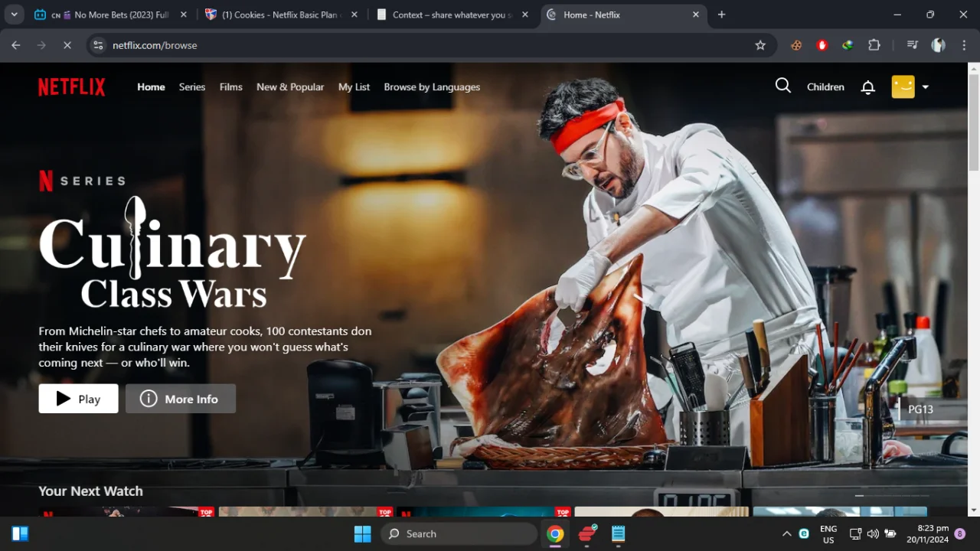980x551 pixels.
Task: Open the volume speaker tray icon
Action: 873,533
